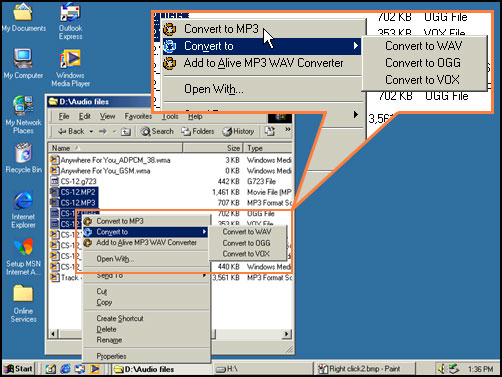Select My Network Places icon
The image size is (502, 377).
(23, 115)
